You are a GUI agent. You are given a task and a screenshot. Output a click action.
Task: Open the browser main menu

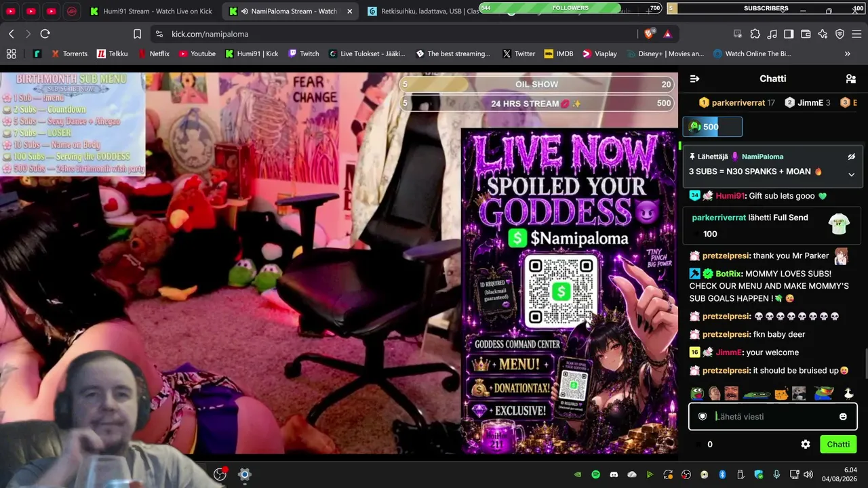856,34
